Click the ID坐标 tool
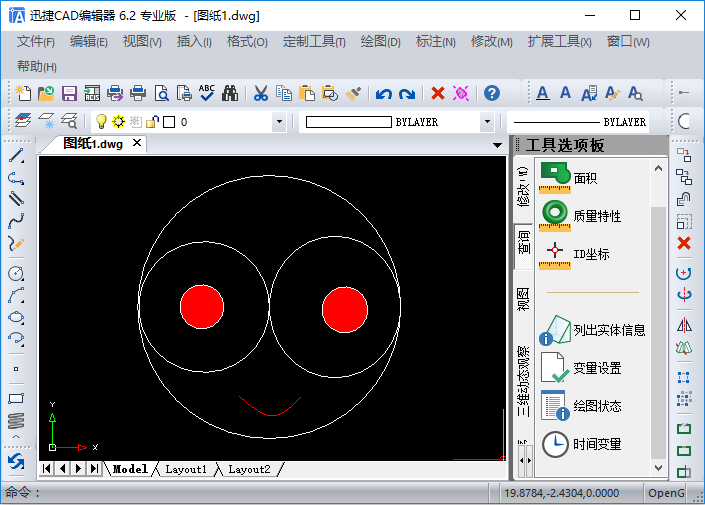The width and height of the screenshot is (705, 505). pos(575,254)
